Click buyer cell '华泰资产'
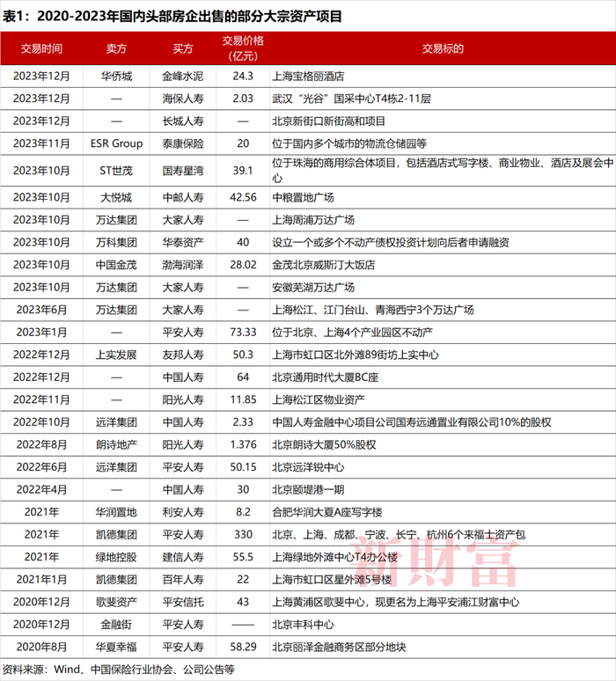The image size is (616, 681). (182, 243)
